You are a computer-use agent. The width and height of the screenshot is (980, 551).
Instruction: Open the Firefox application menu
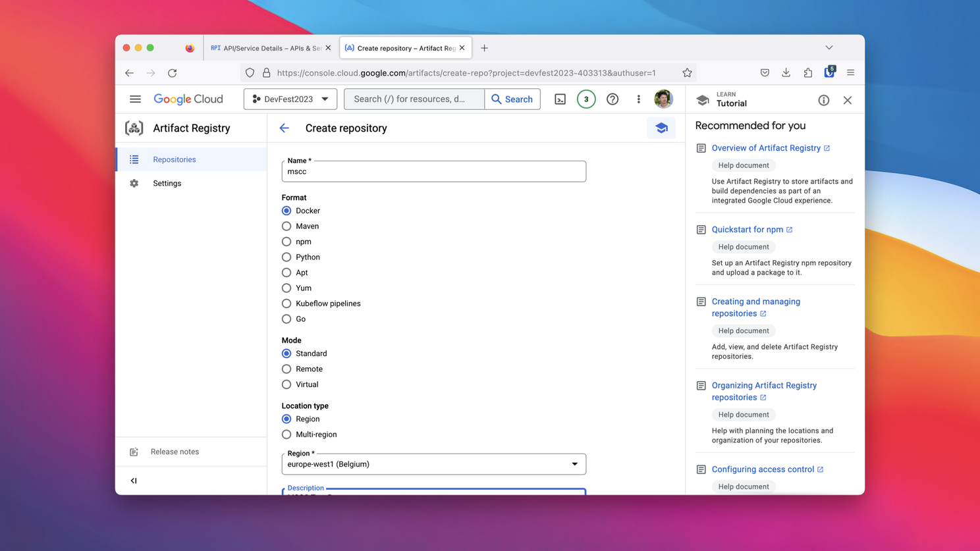pyautogui.click(x=850, y=73)
